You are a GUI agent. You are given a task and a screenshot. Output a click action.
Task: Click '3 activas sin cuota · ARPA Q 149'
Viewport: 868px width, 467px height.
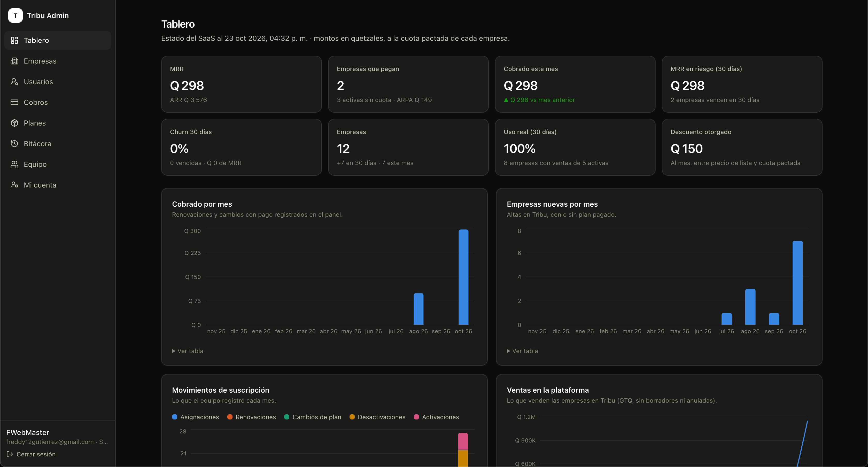(x=384, y=100)
